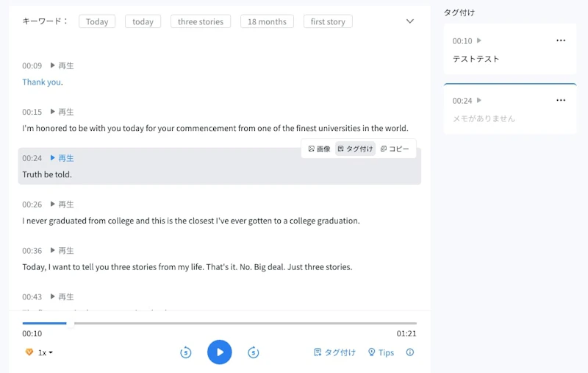Rewind 5 seconds in audio
Screen dimensions: 588x373
click(x=186, y=352)
